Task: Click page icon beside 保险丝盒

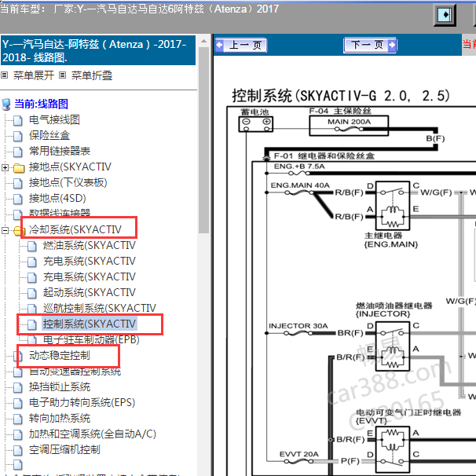Action: pyautogui.click(x=18, y=137)
